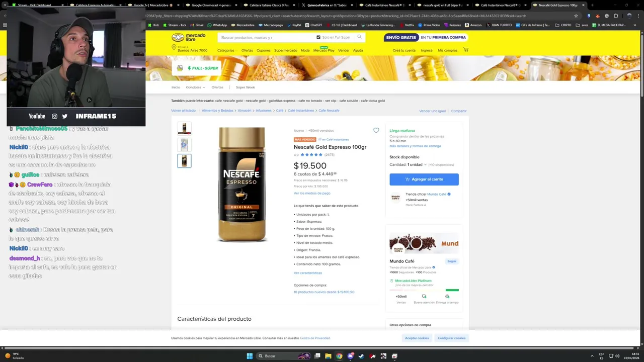The height and width of the screenshot is (362, 644).
Task: Click the delivery location pin icon
Action: (x=174, y=47)
